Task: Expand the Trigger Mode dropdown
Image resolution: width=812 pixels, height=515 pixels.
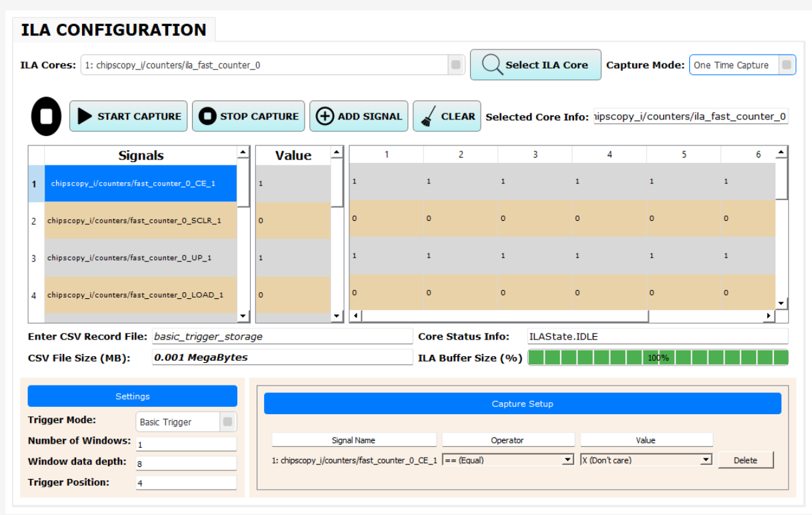Action: click(227, 422)
